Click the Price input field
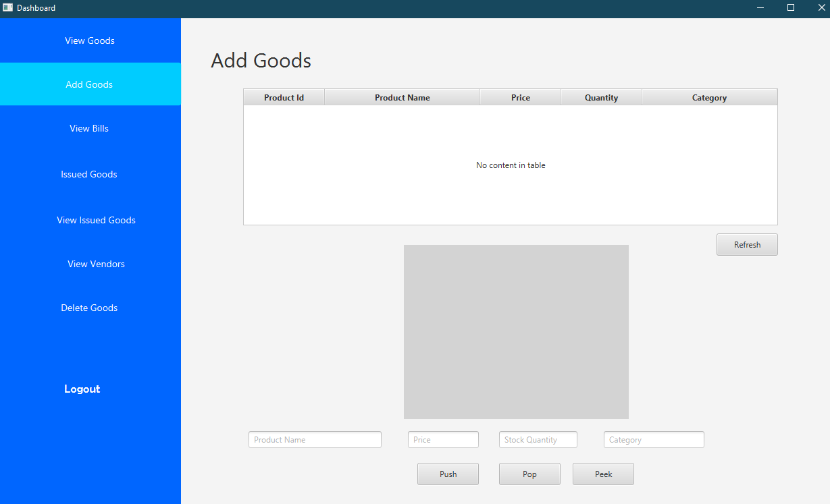 [442, 439]
